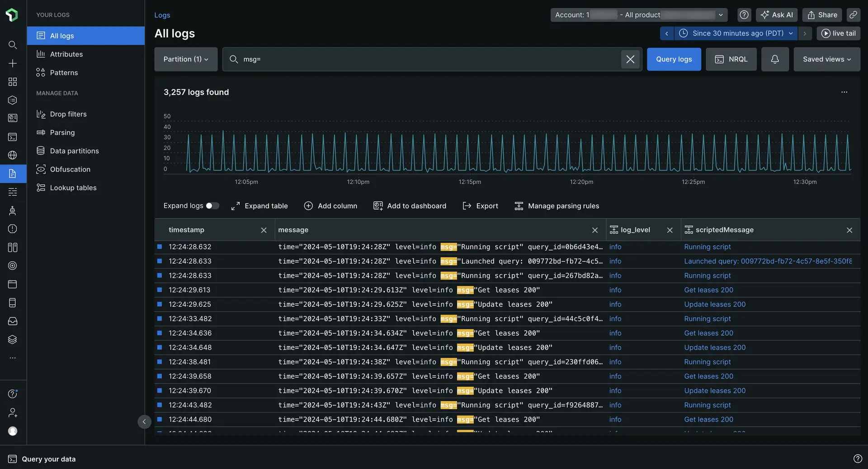Open the alerts exclamation icon in left rail
868x469 pixels.
tap(13, 229)
